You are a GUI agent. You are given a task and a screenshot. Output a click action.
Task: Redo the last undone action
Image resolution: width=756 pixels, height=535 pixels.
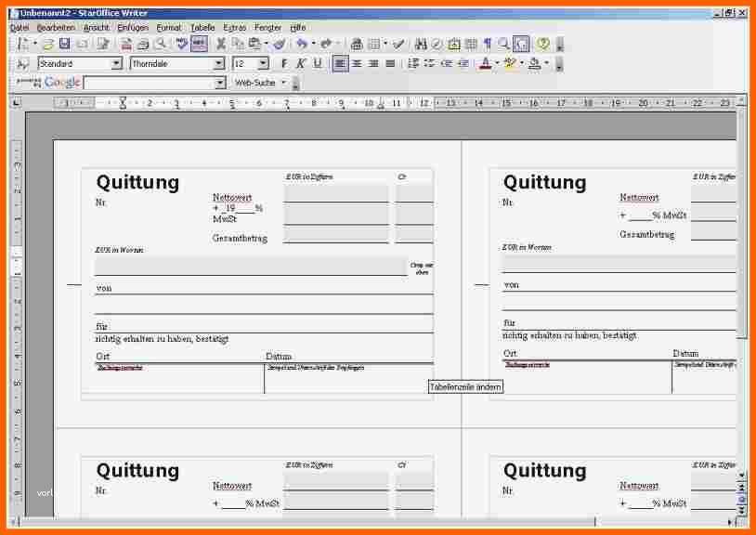326,44
